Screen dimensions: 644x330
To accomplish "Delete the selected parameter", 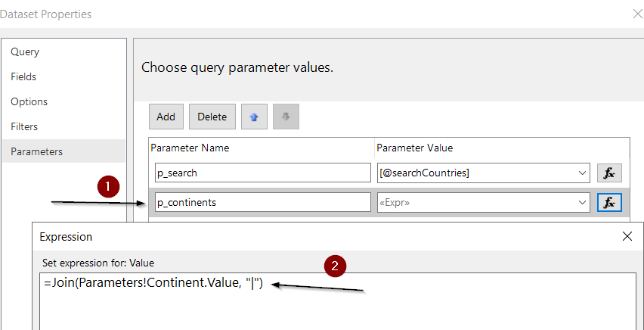I will click(x=212, y=117).
